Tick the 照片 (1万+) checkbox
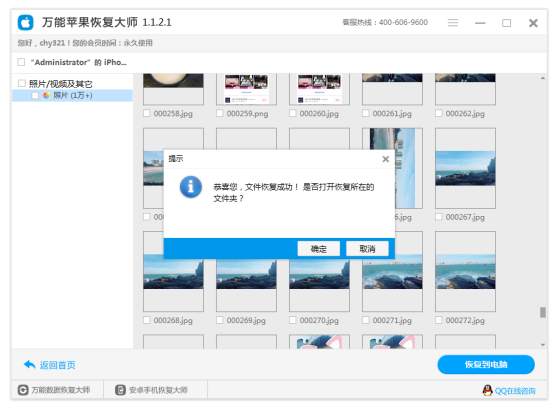Image resolution: width=554 pixels, height=405 pixels. click(x=35, y=95)
